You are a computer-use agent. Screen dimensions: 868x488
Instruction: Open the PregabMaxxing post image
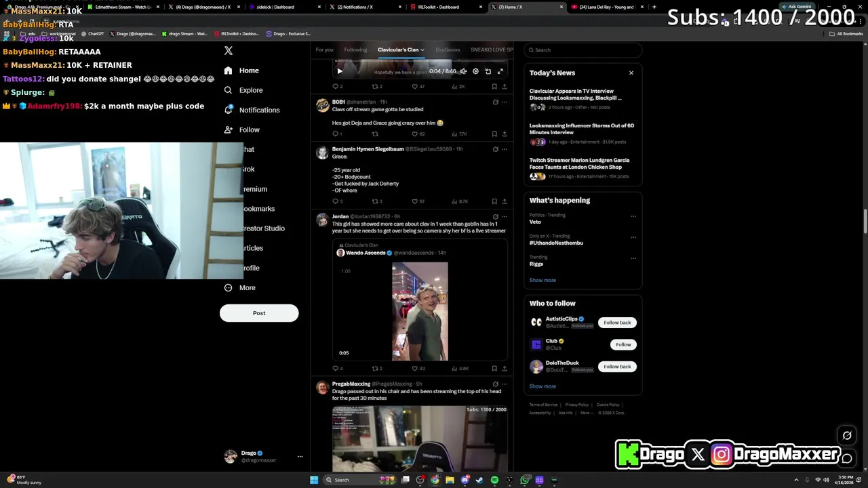tap(420, 438)
